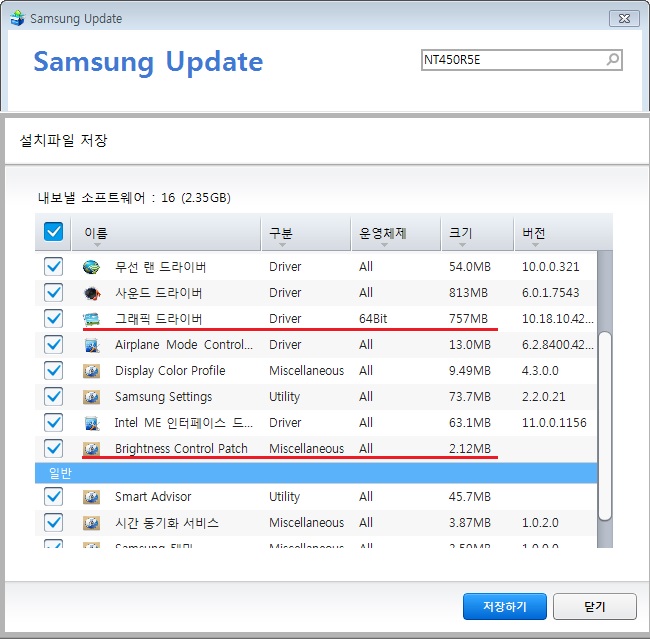Uncheck the 사운드 드라이버 checkbox
Screen dimensions: 650x639
pyautogui.click(x=53, y=293)
